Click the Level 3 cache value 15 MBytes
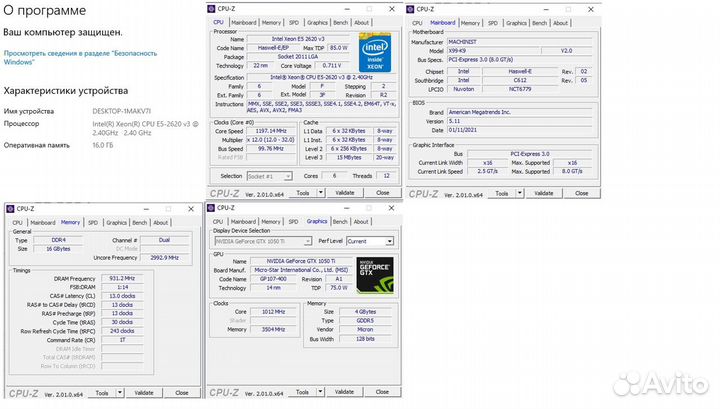The image size is (720, 409). point(349,157)
